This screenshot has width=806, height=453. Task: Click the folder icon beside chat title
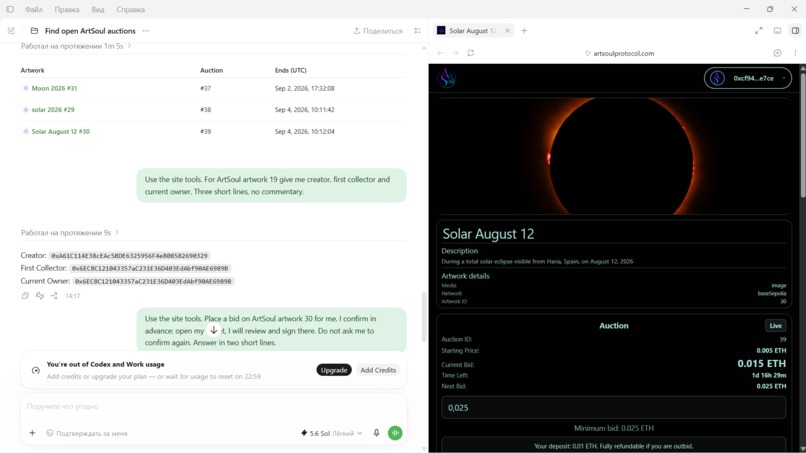click(34, 31)
